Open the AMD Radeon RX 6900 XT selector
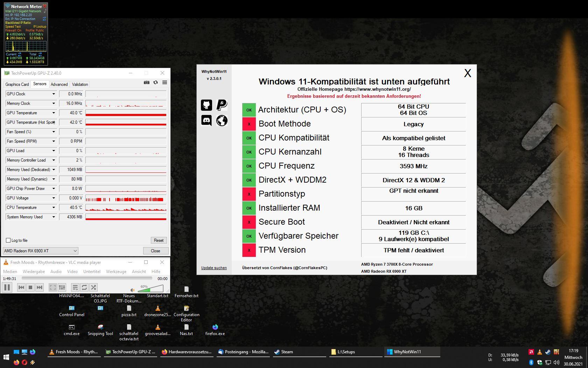The height and width of the screenshot is (368, 588). (x=41, y=251)
